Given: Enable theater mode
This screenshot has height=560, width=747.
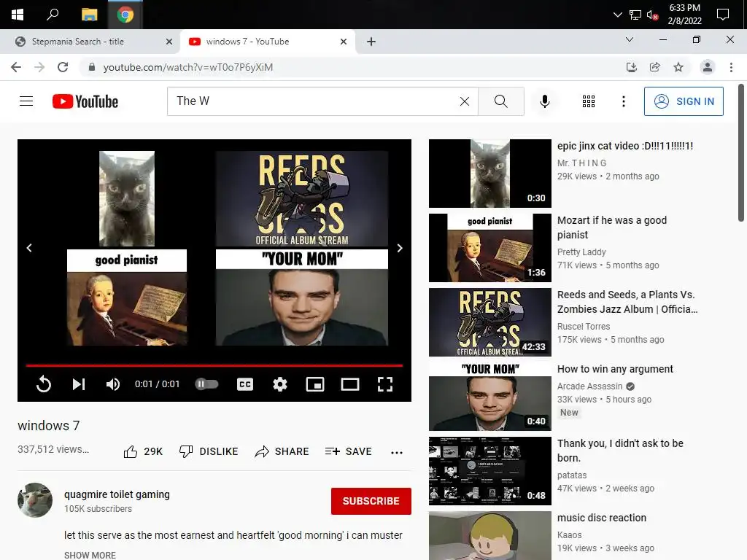Looking at the screenshot, I should coord(349,384).
